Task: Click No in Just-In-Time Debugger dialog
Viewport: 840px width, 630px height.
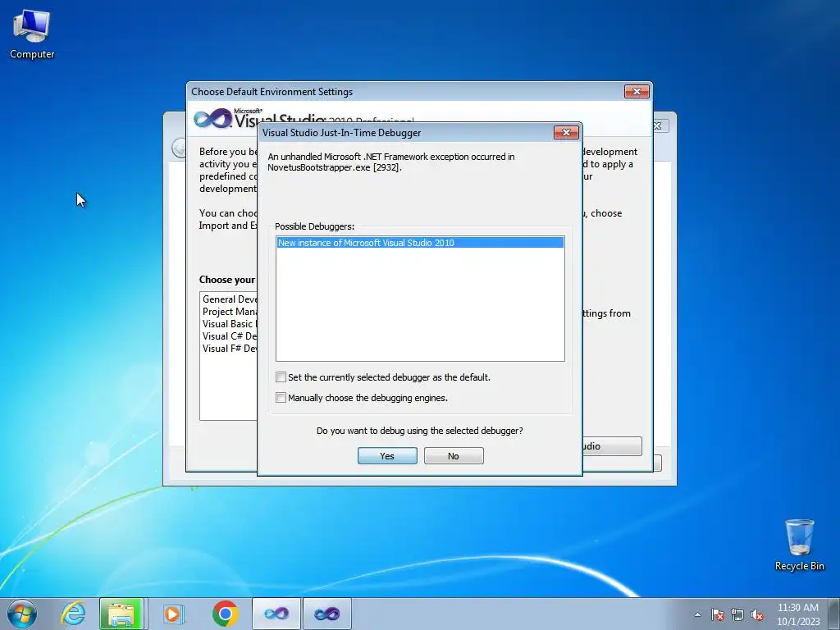Action: 454,456
